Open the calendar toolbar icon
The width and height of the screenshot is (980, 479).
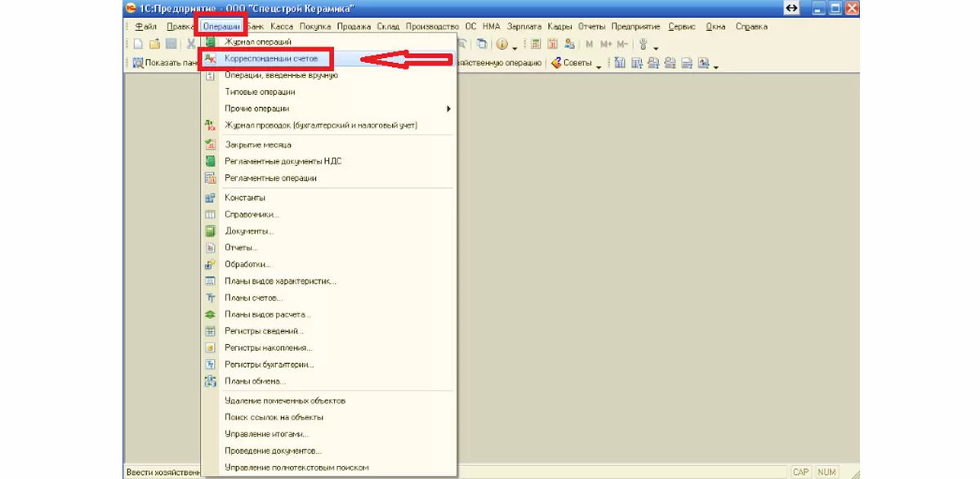pyautogui.click(x=553, y=44)
